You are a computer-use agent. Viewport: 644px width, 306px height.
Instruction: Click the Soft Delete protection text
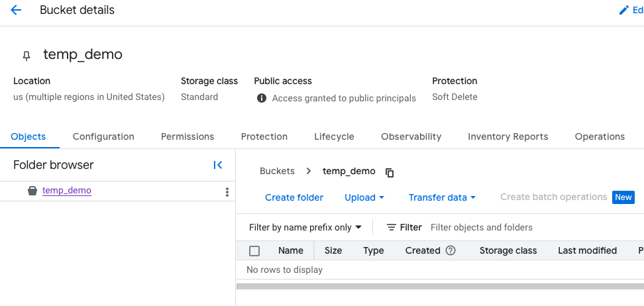coord(455,97)
